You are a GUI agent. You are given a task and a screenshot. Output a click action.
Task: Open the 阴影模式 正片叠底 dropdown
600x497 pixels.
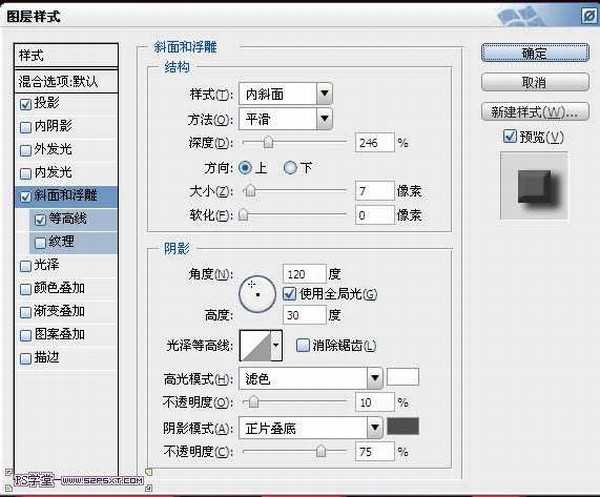tap(313, 428)
